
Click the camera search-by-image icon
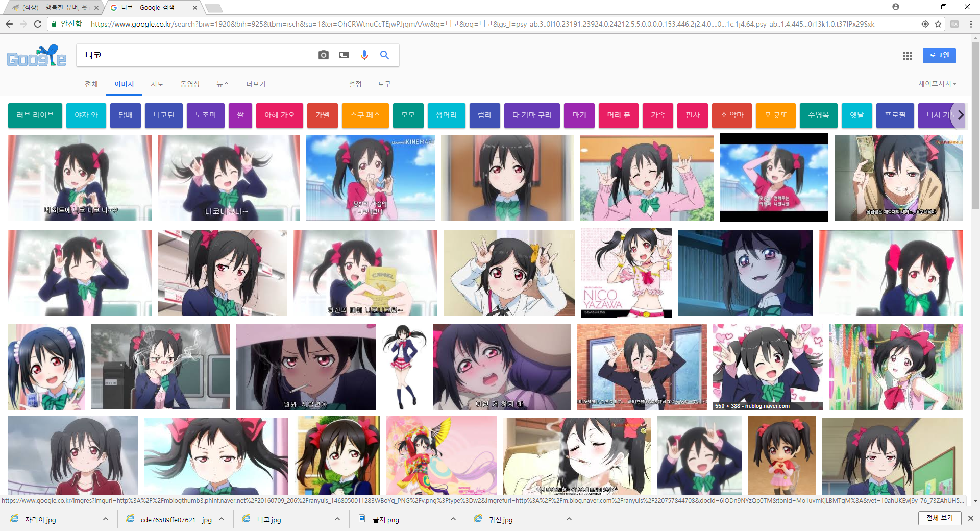point(323,55)
